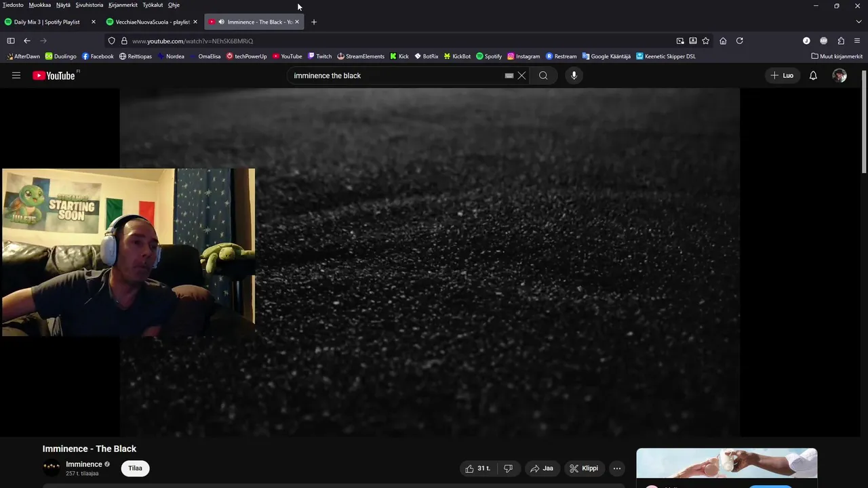Share the video with Jaa
Screen dimensions: 868x488
point(542,468)
